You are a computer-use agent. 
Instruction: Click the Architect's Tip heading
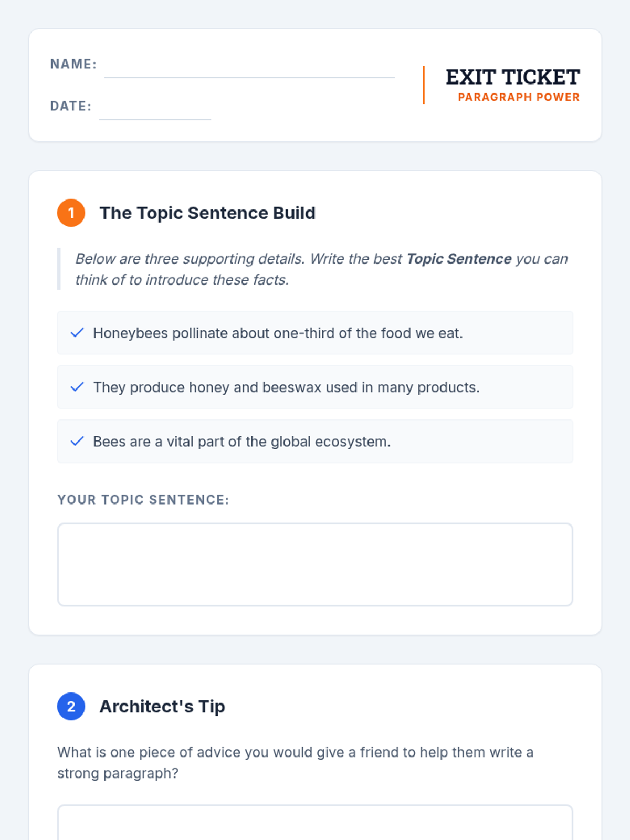[x=162, y=707]
